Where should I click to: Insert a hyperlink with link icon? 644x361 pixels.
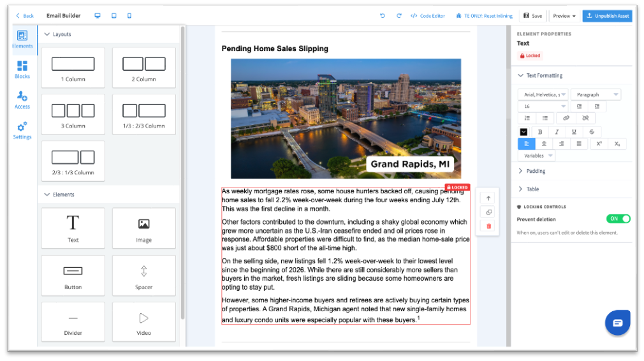566,118
